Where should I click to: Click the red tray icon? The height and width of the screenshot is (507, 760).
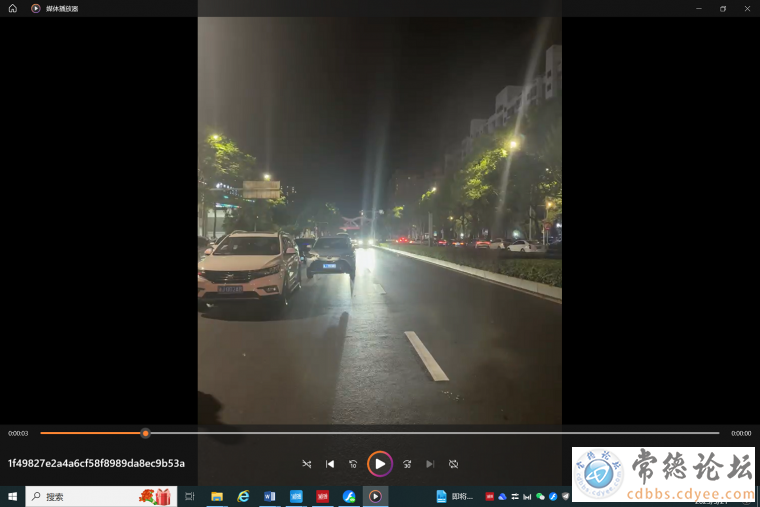point(490,496)
